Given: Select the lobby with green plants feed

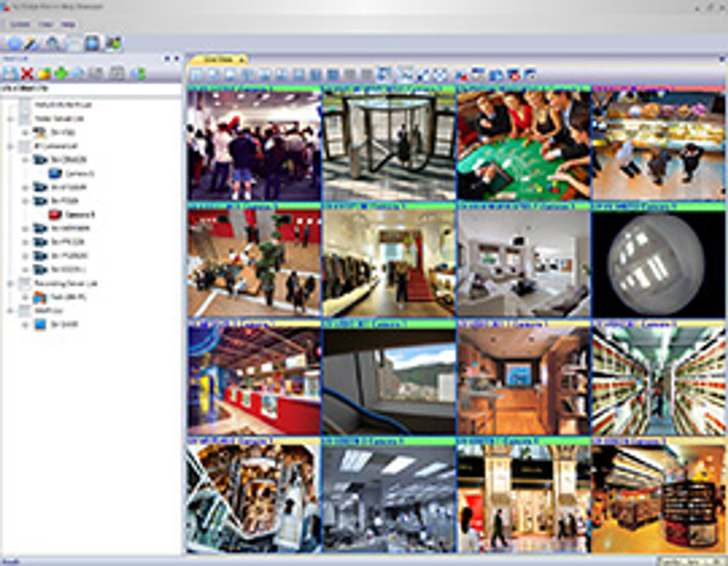Looking at the screenshot, I should click(x=254, y=263).
